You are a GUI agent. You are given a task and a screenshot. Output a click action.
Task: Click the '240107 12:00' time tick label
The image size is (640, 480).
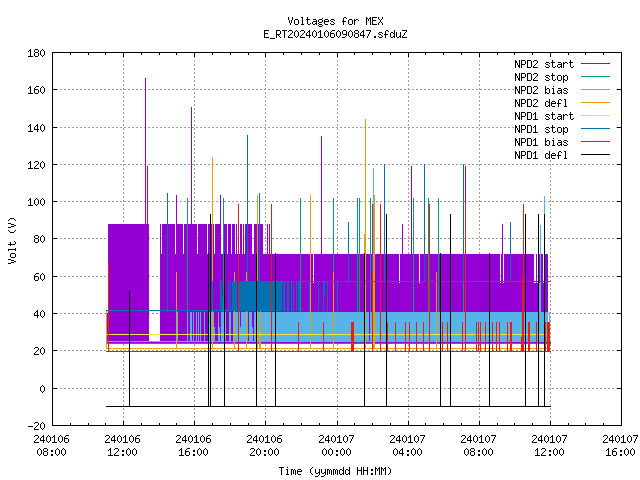(549, 446)
